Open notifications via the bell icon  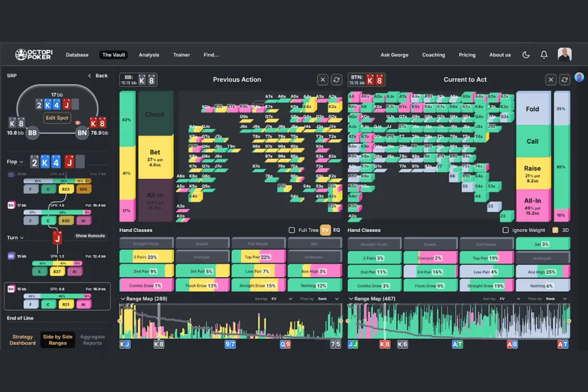coord(544,55)
